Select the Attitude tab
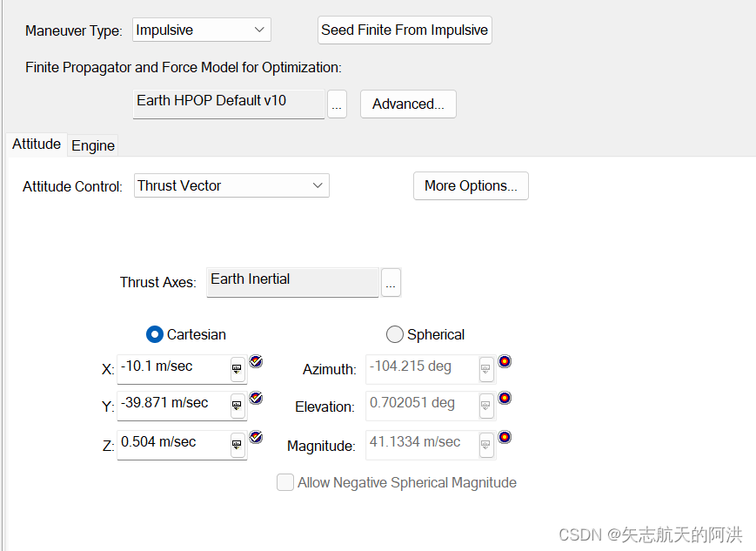Screen dimensions: 756x551 (36, 144)
